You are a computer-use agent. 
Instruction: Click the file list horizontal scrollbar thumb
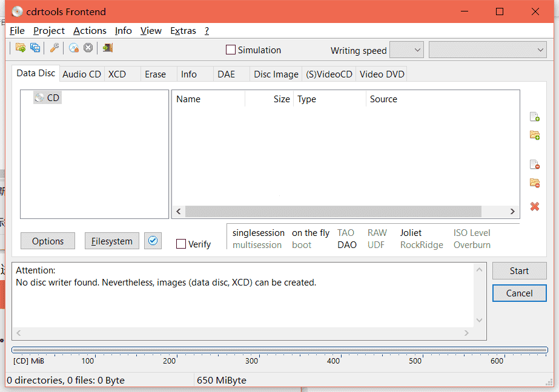[x=333, y=212]
